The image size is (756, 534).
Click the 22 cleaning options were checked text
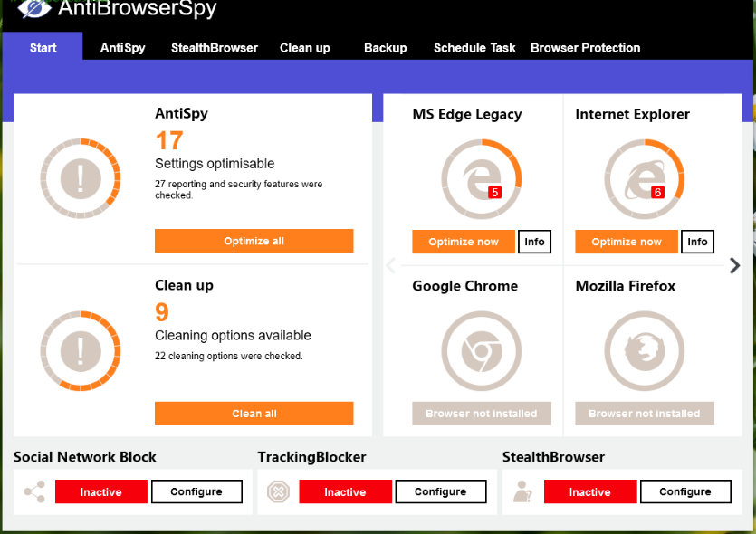(229, 356)
